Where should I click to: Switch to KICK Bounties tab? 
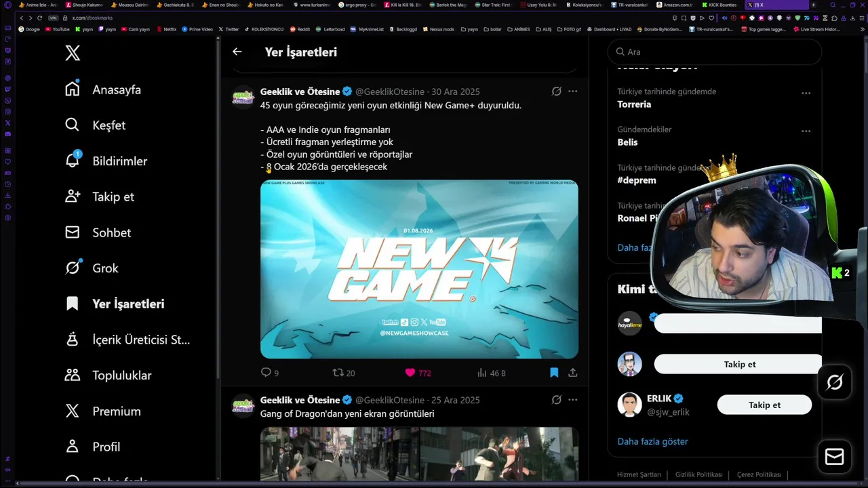point(719,5)
